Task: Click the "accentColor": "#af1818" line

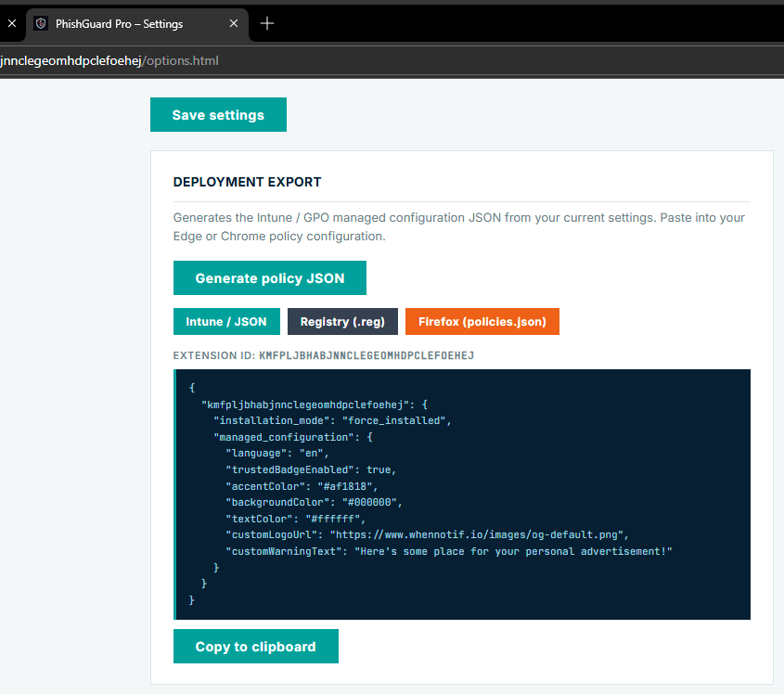Action: click(x=302, y=486)
